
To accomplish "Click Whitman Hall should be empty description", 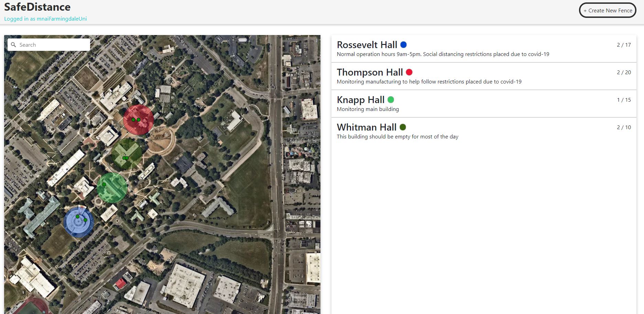I will 397,137.
